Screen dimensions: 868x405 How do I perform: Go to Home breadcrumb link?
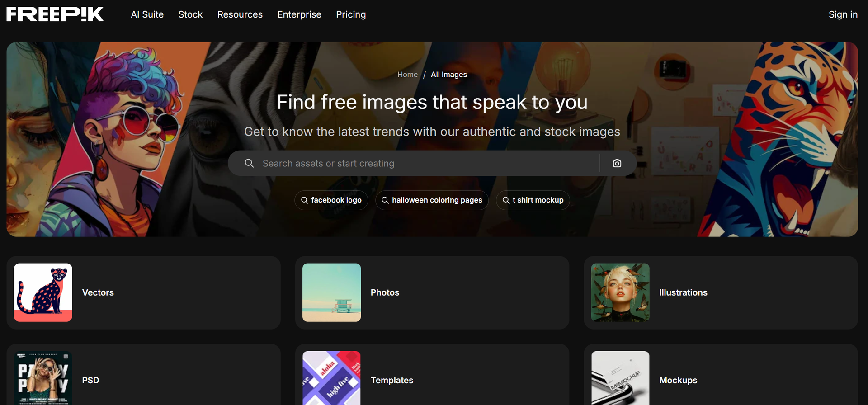coord(407,75)
